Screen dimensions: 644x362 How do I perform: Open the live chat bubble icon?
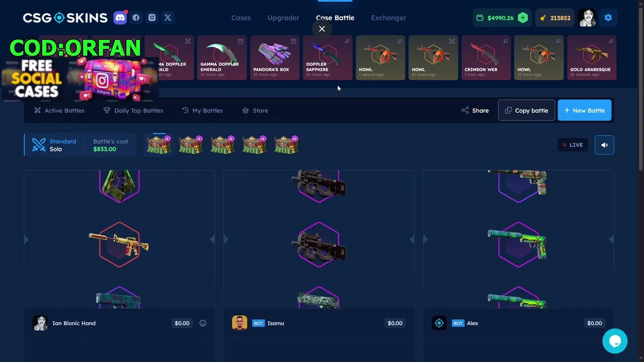click(615, 341)
